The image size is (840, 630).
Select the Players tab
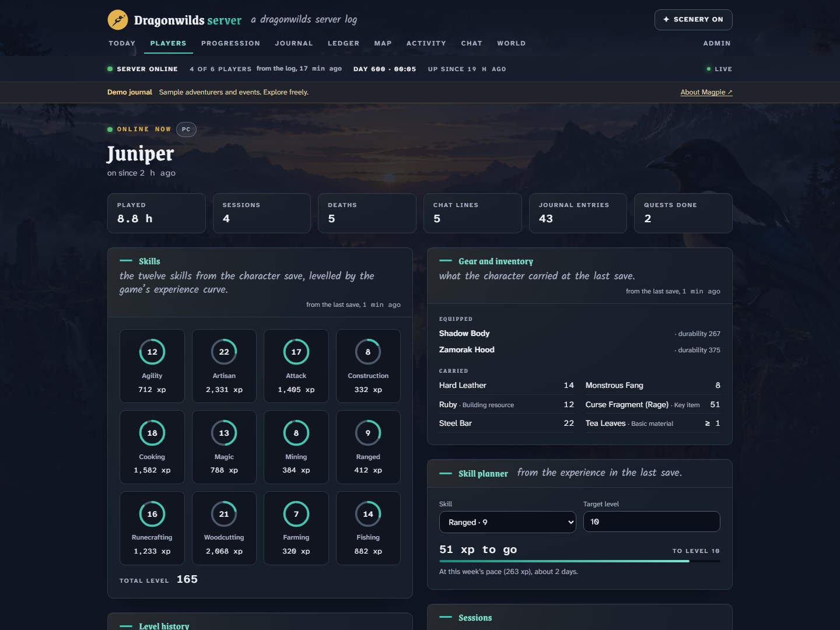tap(168, 43)
